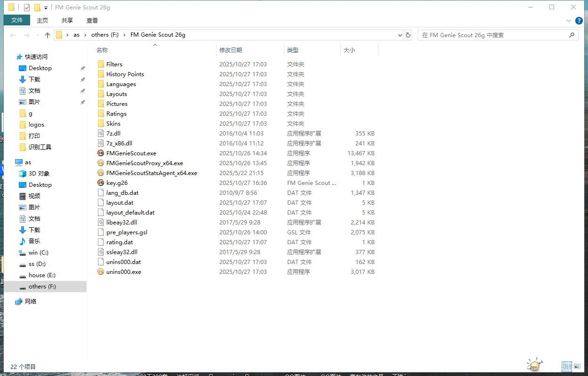
Task: Click the refresh icon beside address bar
Action: point(408,35)
